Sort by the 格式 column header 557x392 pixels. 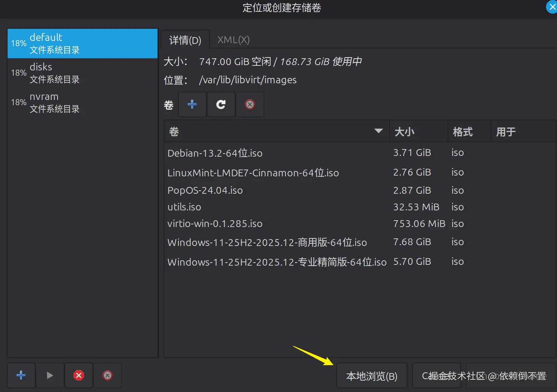point(470,132)
